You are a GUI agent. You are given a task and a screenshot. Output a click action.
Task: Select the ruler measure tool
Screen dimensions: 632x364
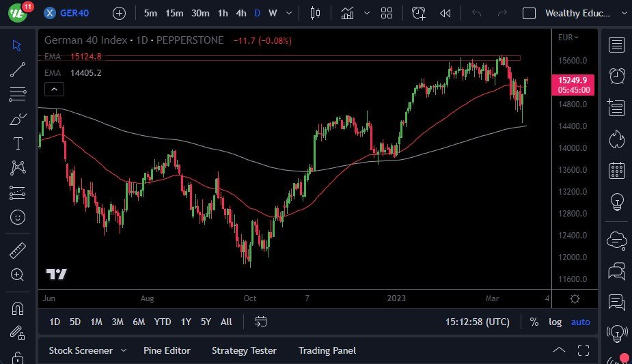click(18, 251)
